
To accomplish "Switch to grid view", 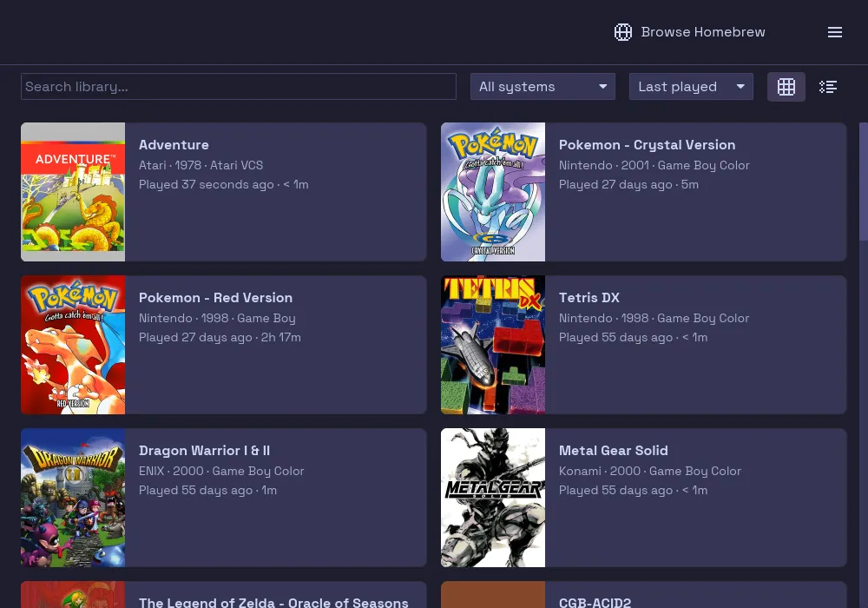I will [x=786, y=87].
